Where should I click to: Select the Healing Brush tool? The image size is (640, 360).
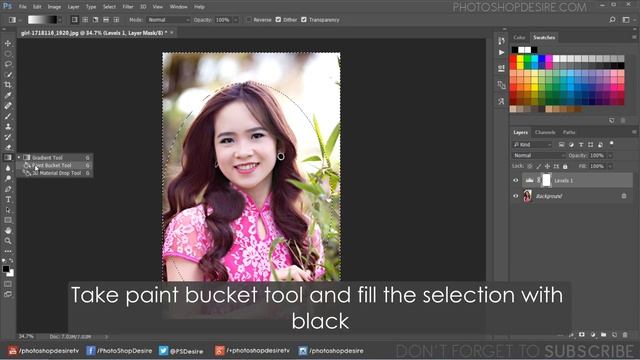click(8, 106)
